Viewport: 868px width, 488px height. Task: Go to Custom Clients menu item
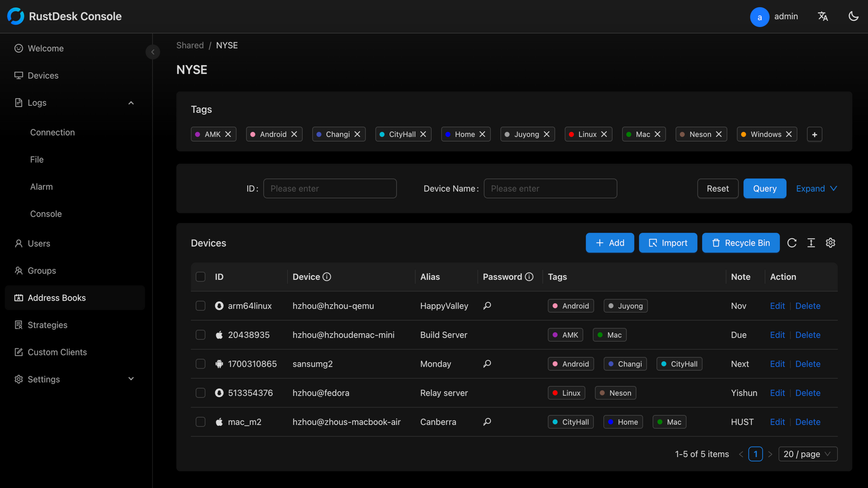(x=57, y=352)
